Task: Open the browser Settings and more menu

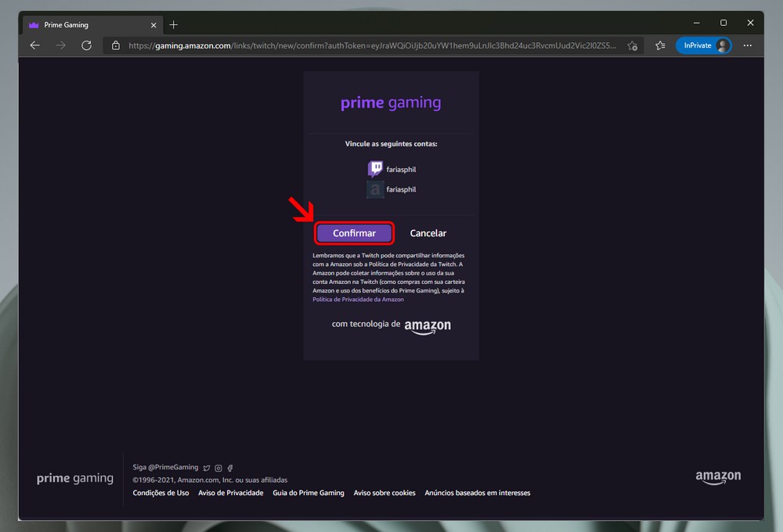Action: point(748,45)
